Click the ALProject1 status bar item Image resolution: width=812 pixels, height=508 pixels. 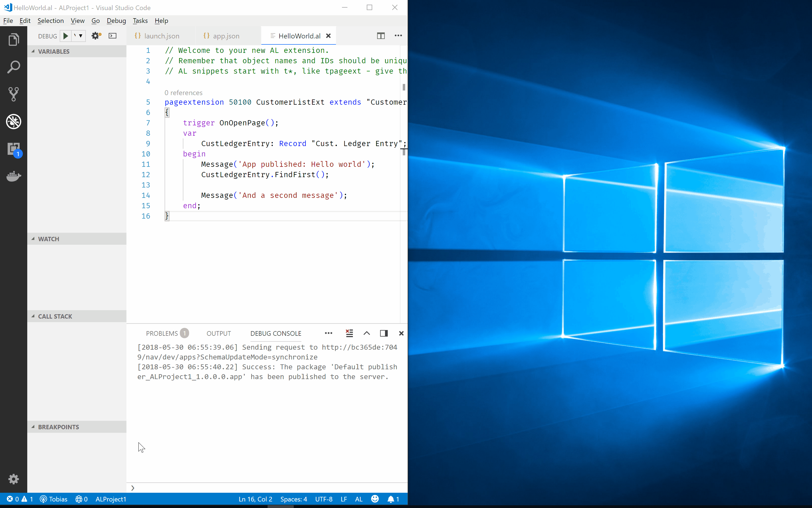pos(110,499)
